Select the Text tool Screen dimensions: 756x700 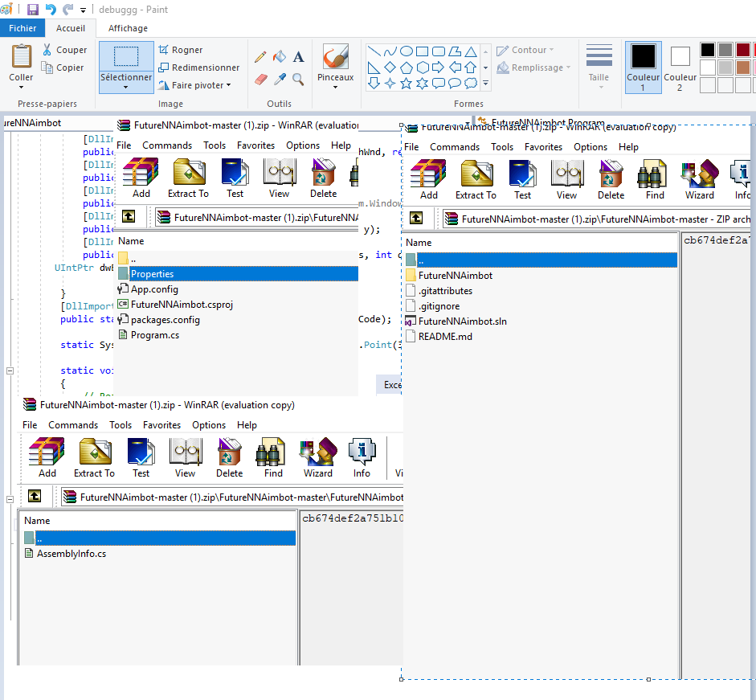pyautogui.click(x=298, y=57)
